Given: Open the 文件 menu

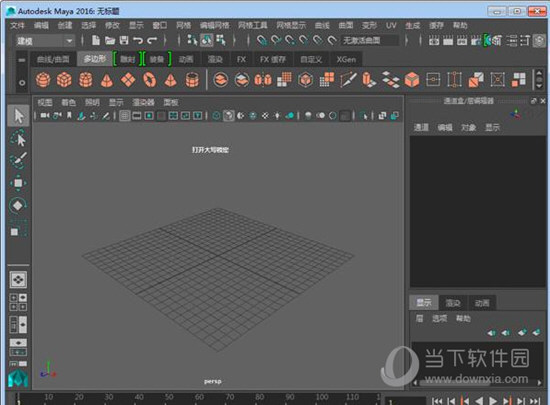Looking at the screenshot, I should click(x=18, y=25).
